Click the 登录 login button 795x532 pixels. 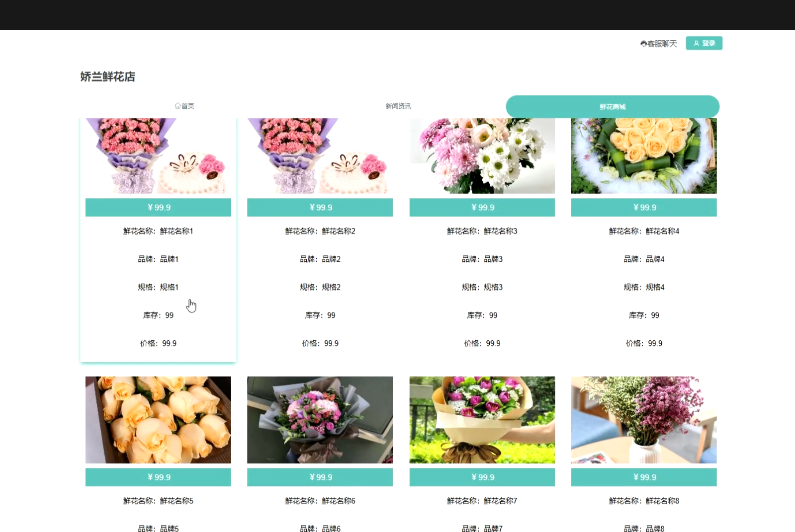tap(704, 43)
